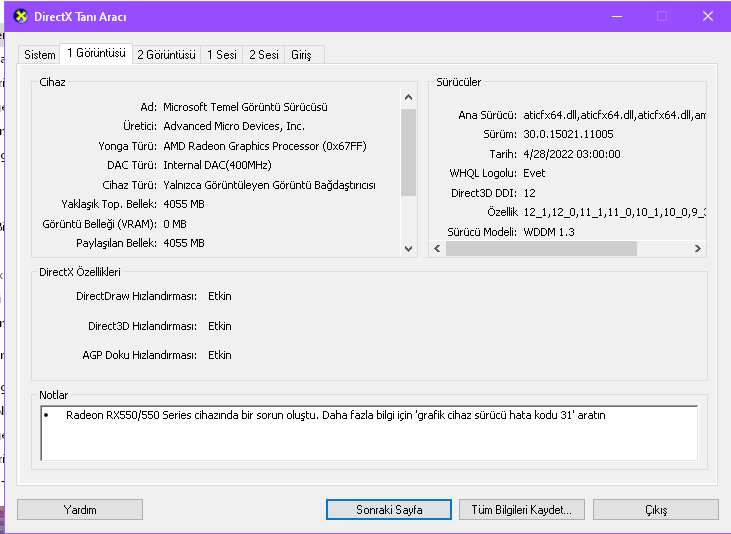The height and width of the screenshot is (534, 731).
Task: Click the Cihaz panel scroll down arrow
Action: tap(408, 249)
